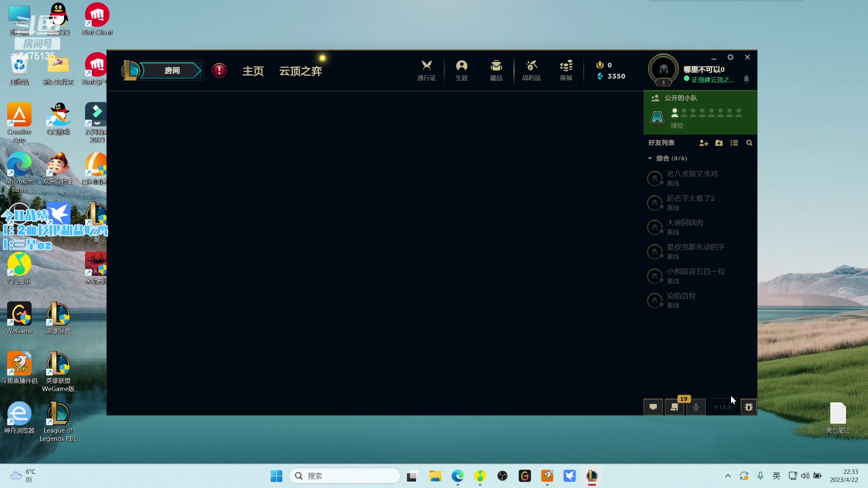This screenshot has height=488, width=868.
Task: Open the Riot Client desktop shortcut
Action: [97, 19]
